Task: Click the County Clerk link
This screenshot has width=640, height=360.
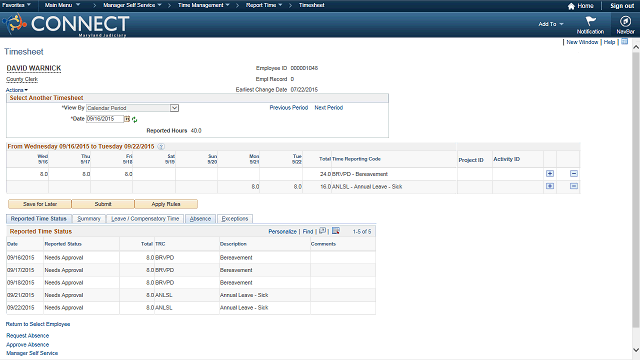Action: (x=22, y=79)
